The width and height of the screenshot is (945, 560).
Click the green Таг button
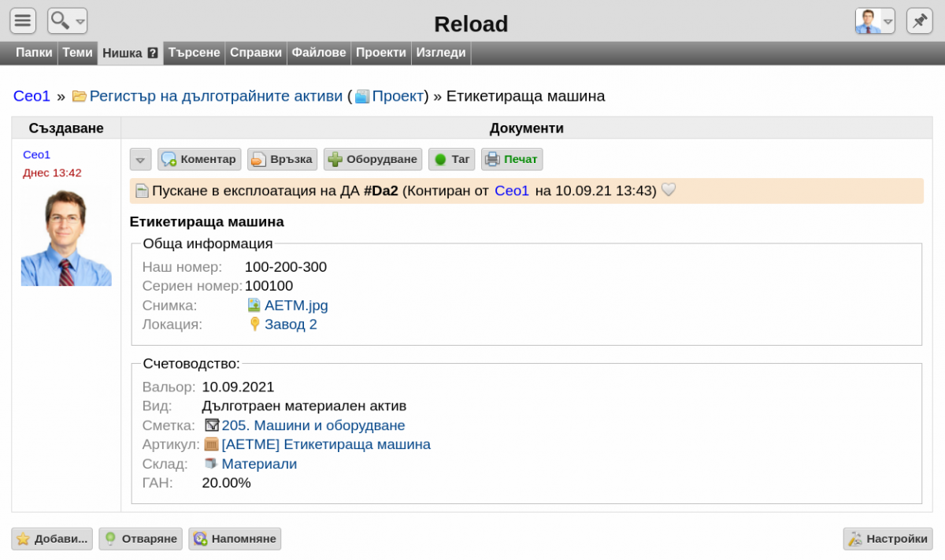451,159
